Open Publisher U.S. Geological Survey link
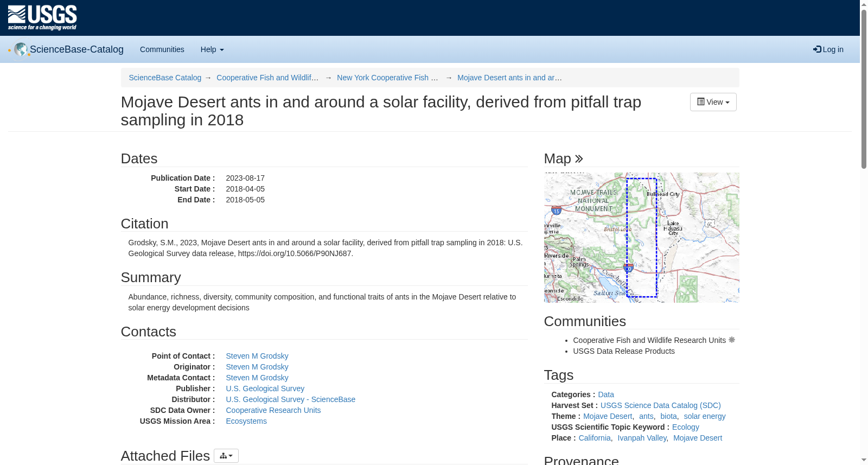Screen dimensions: 868x465 (x=265, y=388)
